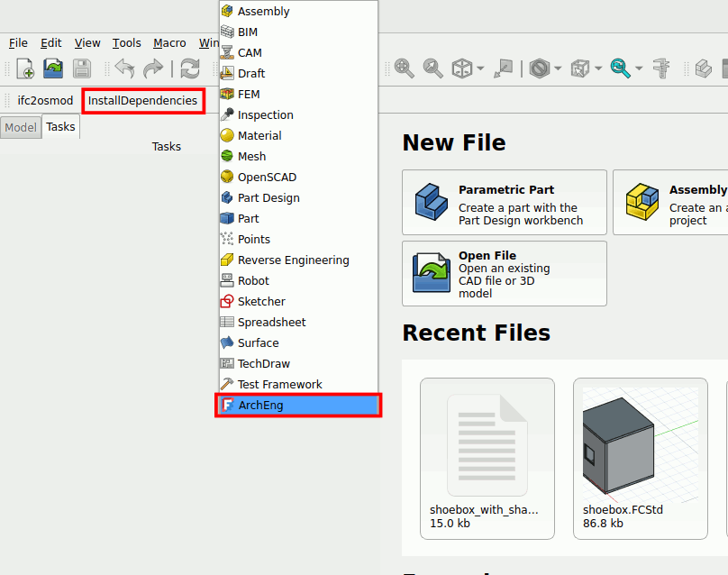
Task: Click the Fit selection zoom icon
Action: coord(433,68)
